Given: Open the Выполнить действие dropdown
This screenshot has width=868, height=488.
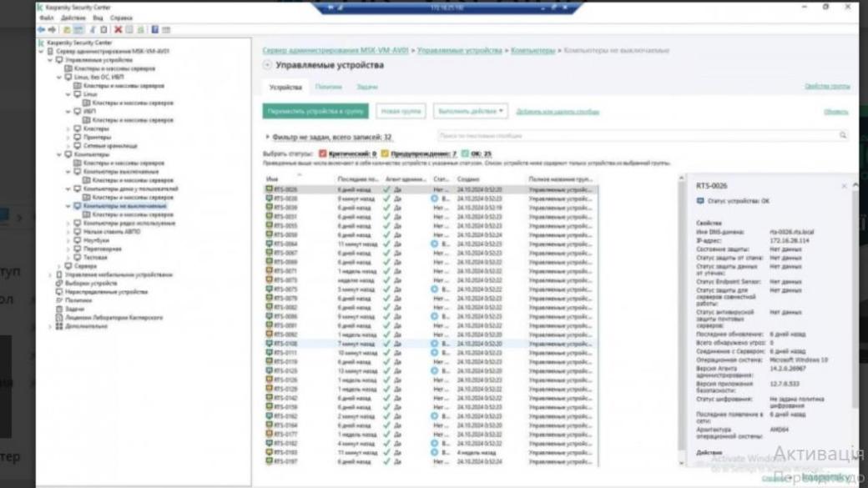Looking at the screenshot, I should point(471,111).
